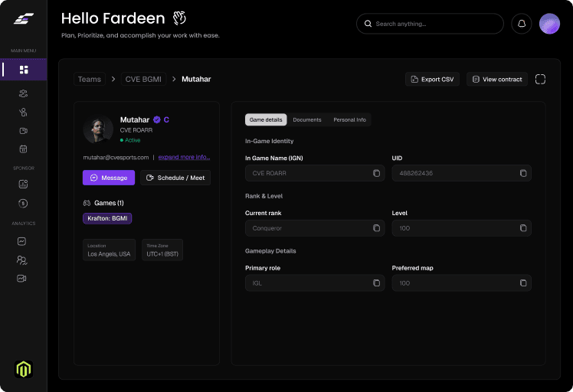Open the teams group icon in sidebar
573x392 pixels.
pos(23,93)
